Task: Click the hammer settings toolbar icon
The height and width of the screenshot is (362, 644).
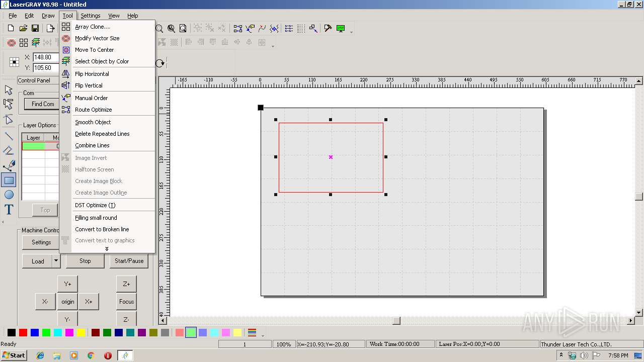Action: [x=328, y=29]
